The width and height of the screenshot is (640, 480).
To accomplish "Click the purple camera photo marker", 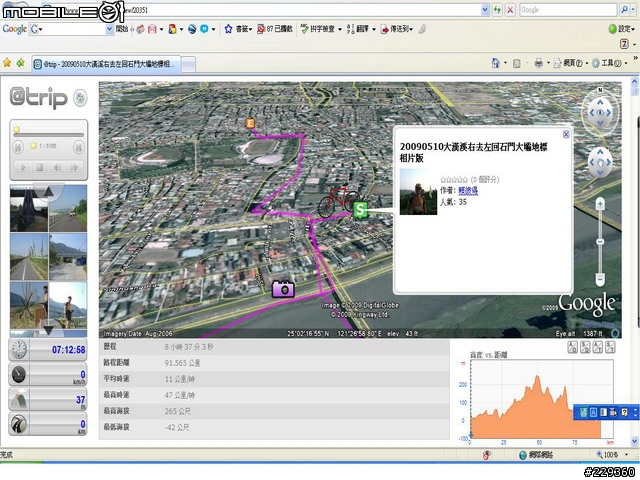I will pos(283,289).
